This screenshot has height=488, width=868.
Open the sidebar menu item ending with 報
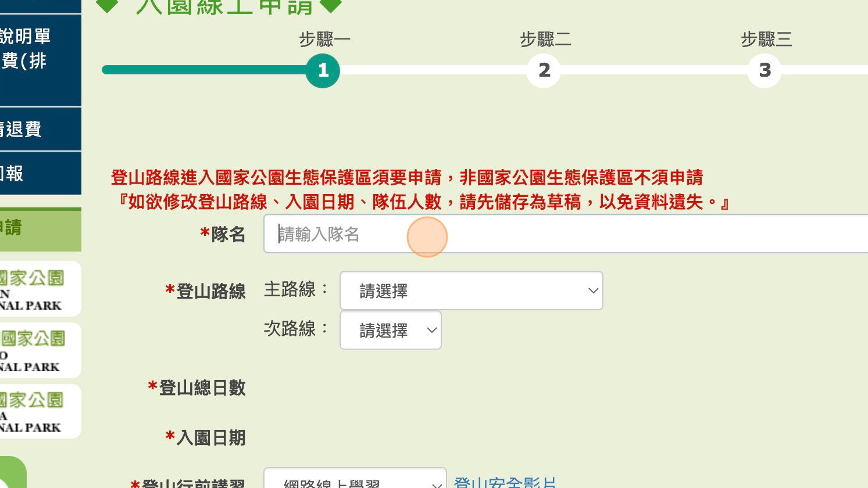pos(40,173)
